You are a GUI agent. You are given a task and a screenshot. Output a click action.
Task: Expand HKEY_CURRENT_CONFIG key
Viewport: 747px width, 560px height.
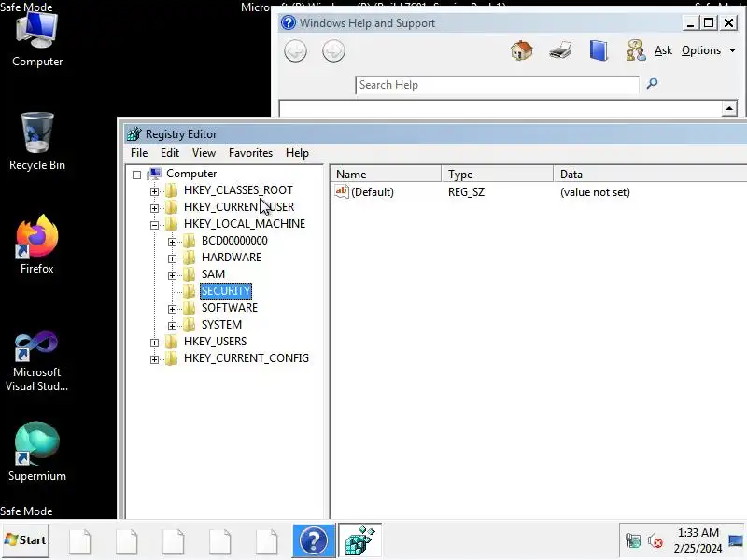154,359
